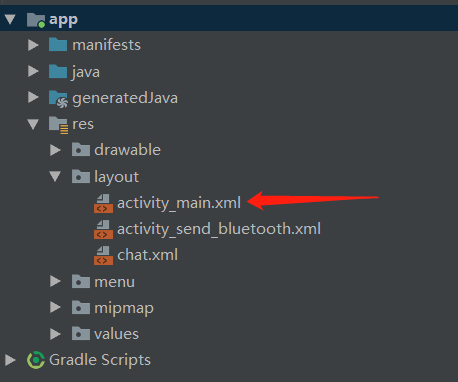Click the res resources folder icon

pyautogui.click(x=59, y=125)
